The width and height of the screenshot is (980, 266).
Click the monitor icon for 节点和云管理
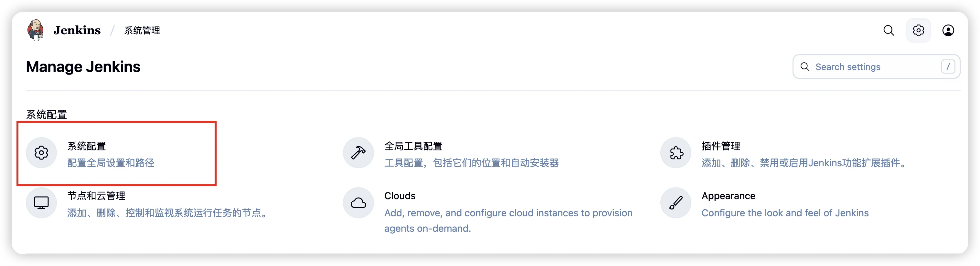pos(41,202)
